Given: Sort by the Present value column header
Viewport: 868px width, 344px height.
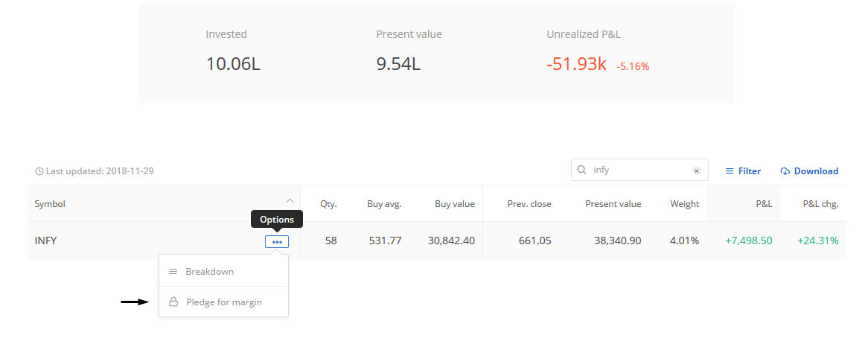Looking at the screenshot, I should 613,204.
